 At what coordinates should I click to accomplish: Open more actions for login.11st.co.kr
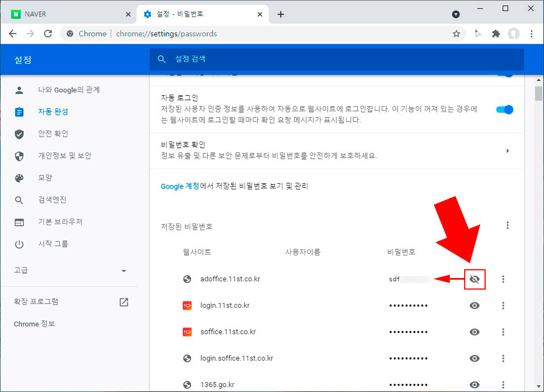point(503,305)
